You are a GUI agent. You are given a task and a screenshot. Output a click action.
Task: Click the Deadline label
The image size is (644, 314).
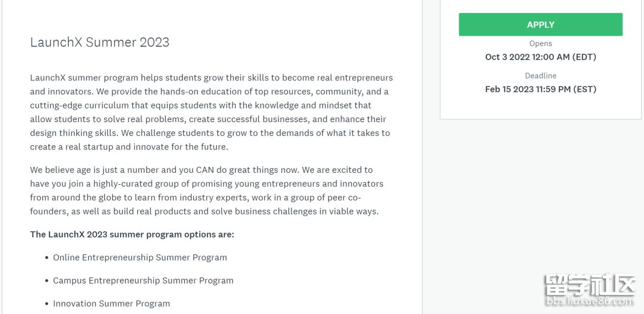point(540,76)
